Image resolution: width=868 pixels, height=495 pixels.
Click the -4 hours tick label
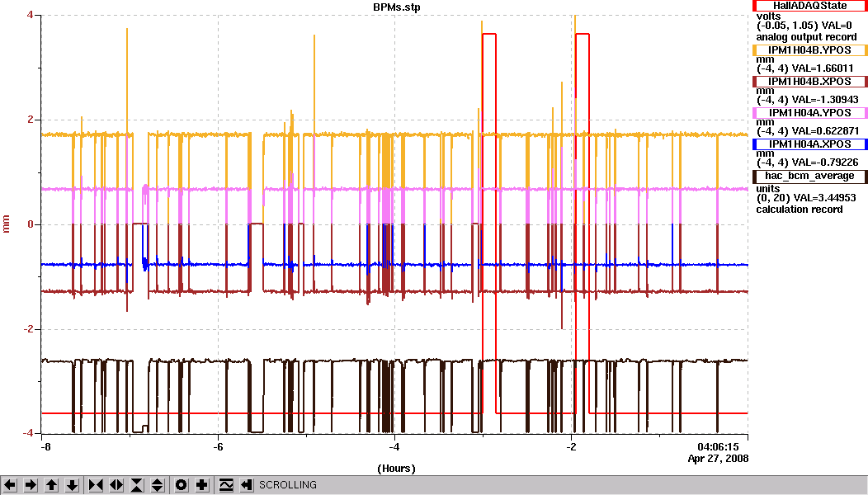pyautogui.click(x=394, y=447)
